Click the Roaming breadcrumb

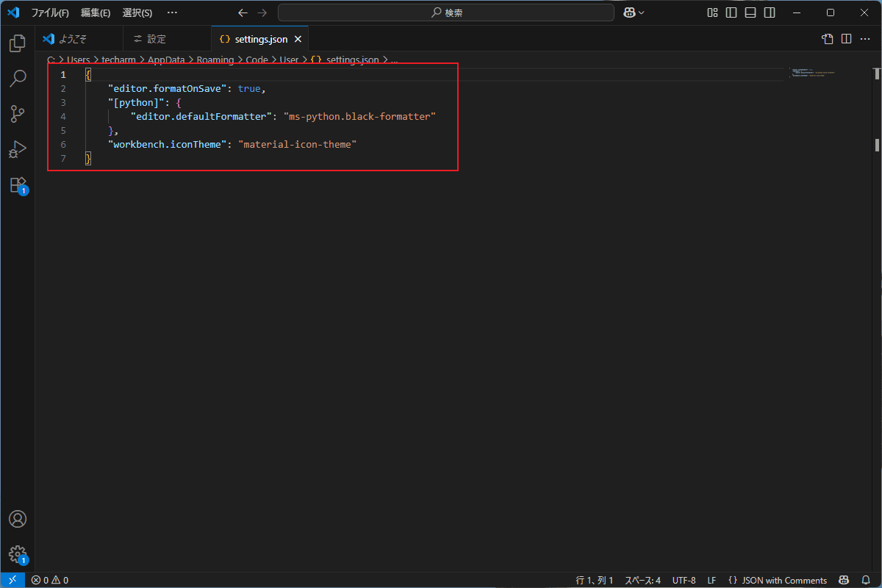point(215,60)
